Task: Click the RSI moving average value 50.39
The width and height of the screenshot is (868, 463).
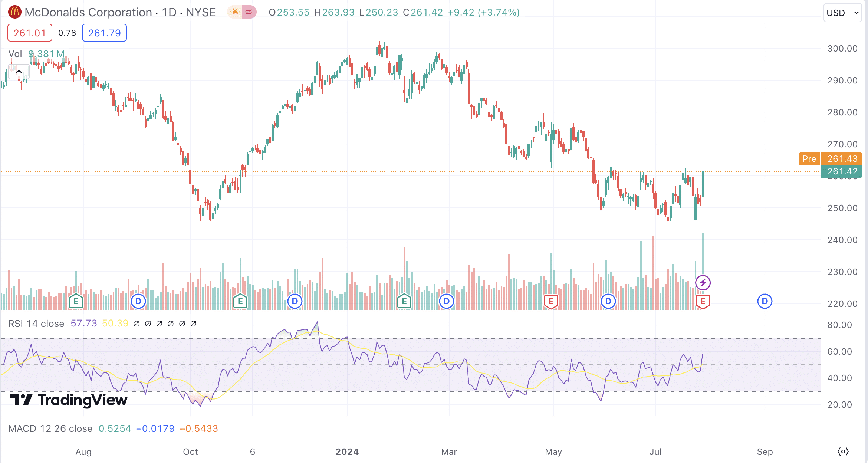Action: click(x=115, y=324)
